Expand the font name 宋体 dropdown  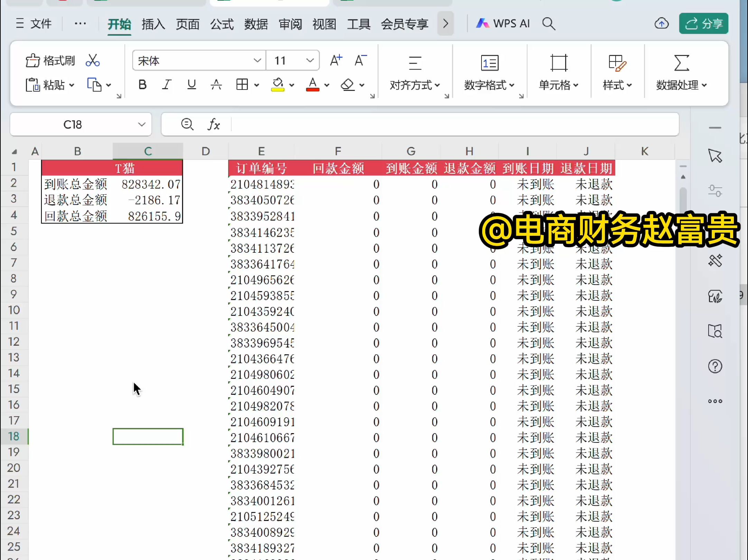[257, 60]
